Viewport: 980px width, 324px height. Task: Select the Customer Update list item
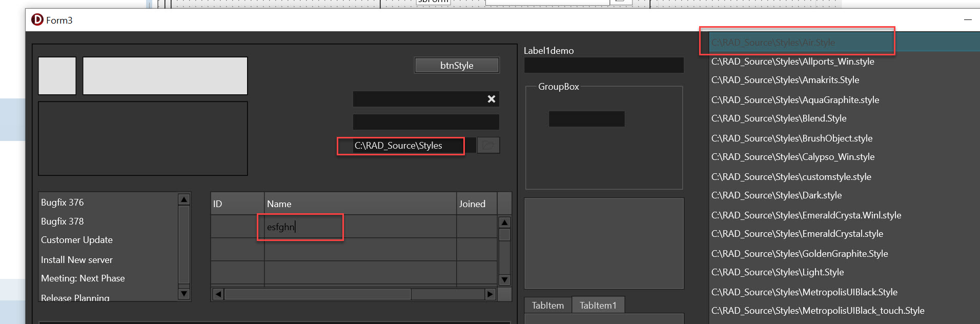[77, 240]
